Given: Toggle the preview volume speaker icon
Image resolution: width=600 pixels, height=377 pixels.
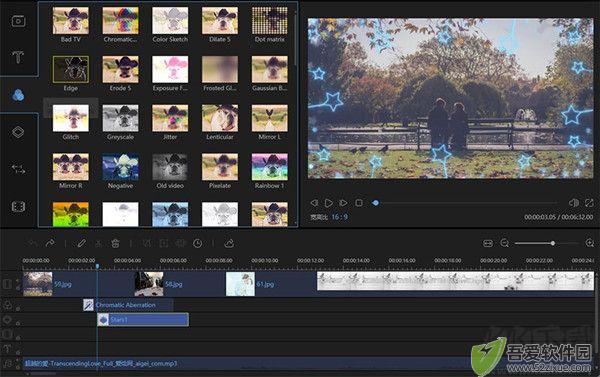Looking at the screenshot, I should (574, 203).
